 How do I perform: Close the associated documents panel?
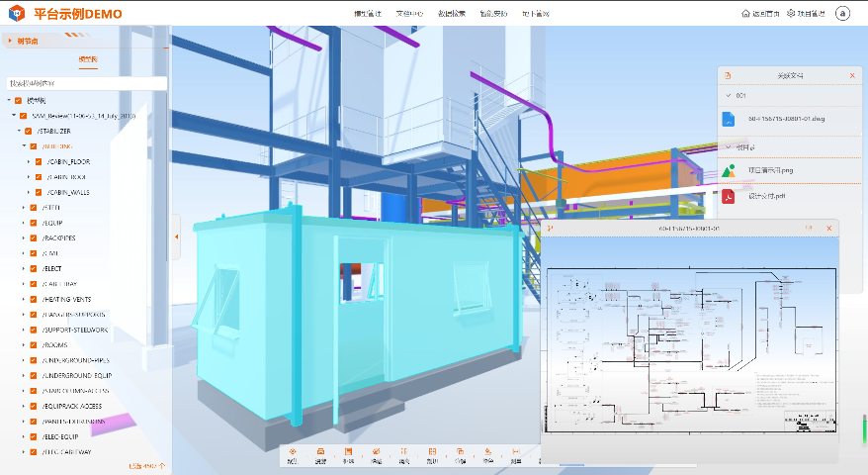(852, 75)
